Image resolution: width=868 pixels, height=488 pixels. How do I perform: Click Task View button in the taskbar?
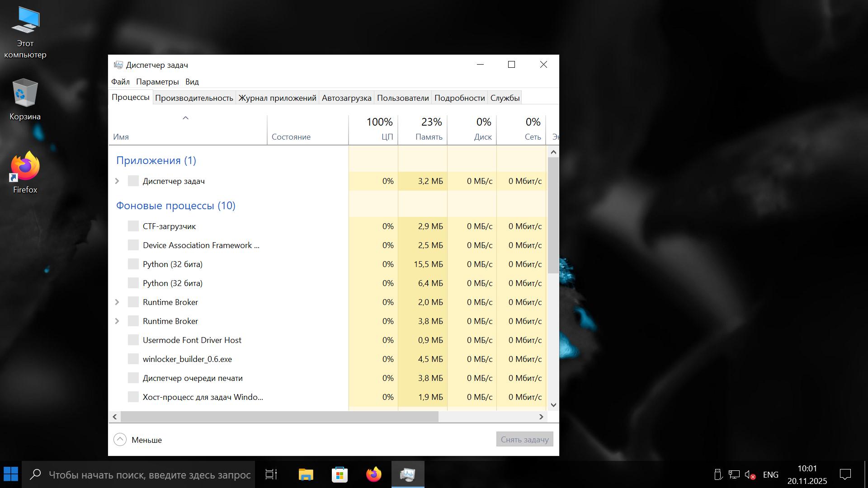[x=271, y=474]
